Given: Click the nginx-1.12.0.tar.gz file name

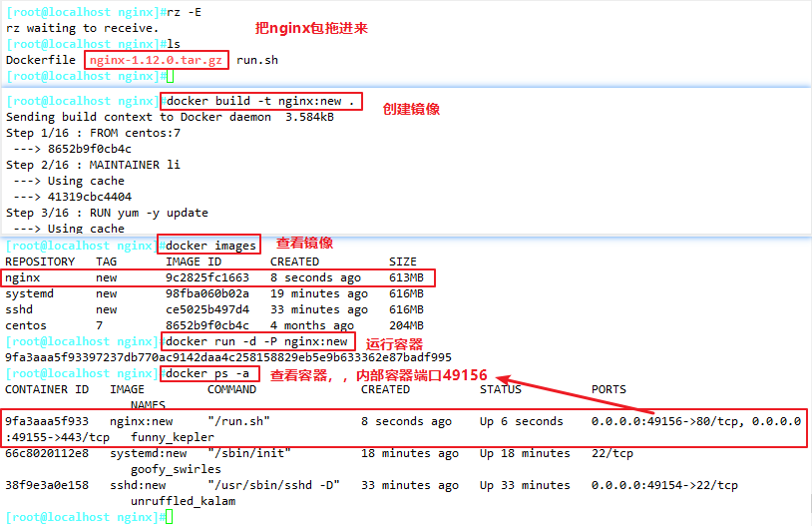Looking at the screenshot, I should point(156,60).
